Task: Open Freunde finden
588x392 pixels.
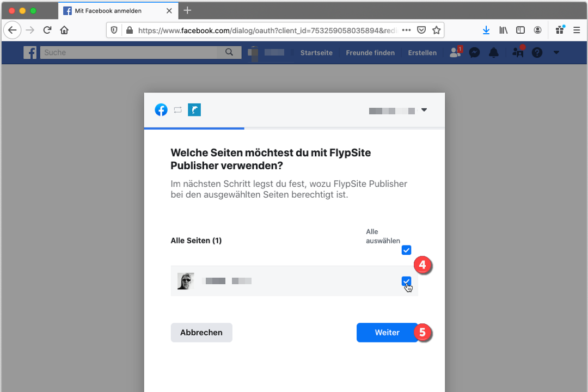Action: coord(370,53)
